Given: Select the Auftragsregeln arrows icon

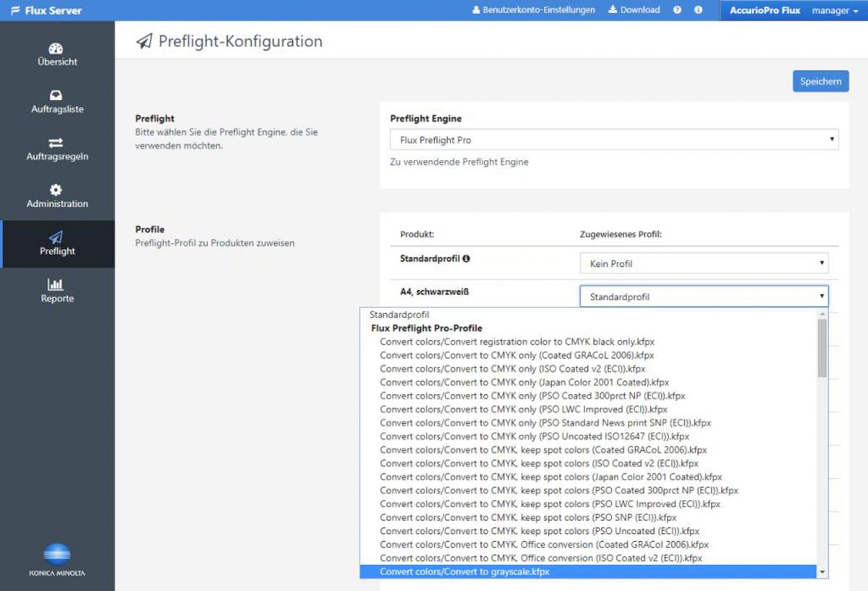Looking at the screenshot, I should point(56,143).
